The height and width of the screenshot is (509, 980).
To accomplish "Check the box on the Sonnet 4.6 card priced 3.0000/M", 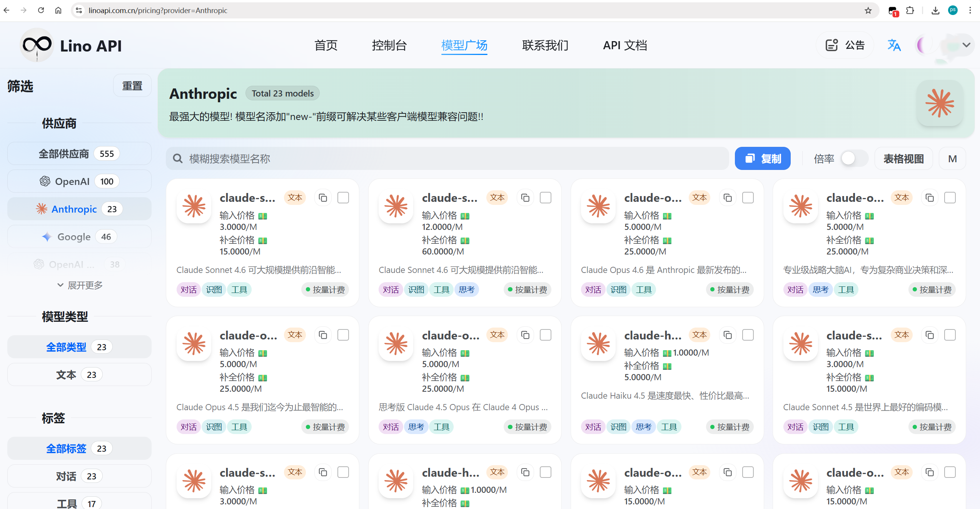I will coord(343,198).
